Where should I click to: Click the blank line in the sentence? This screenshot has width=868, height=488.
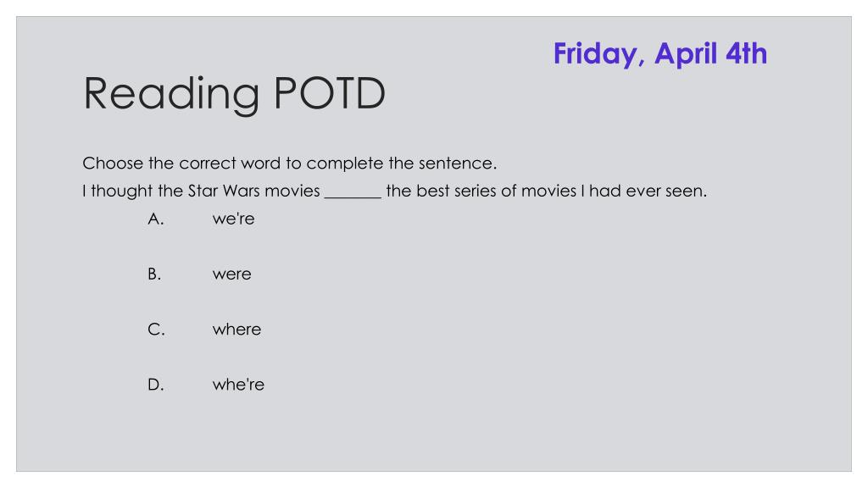pyautogui.click(x=353, y=195)
